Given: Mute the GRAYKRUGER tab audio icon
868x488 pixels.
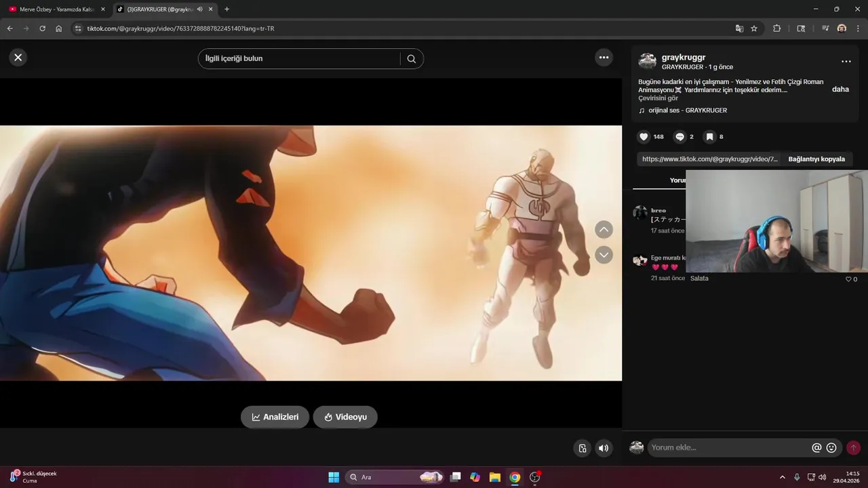Looking at the screenshot, I should pyautogui.click(x=199, y=9).
